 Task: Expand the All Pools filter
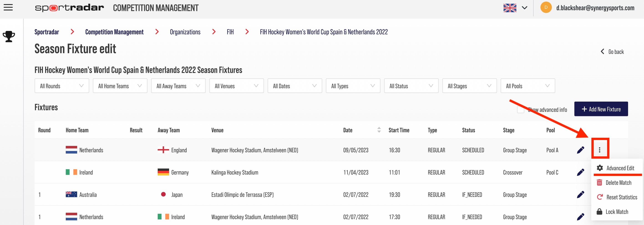coord(528,86)
